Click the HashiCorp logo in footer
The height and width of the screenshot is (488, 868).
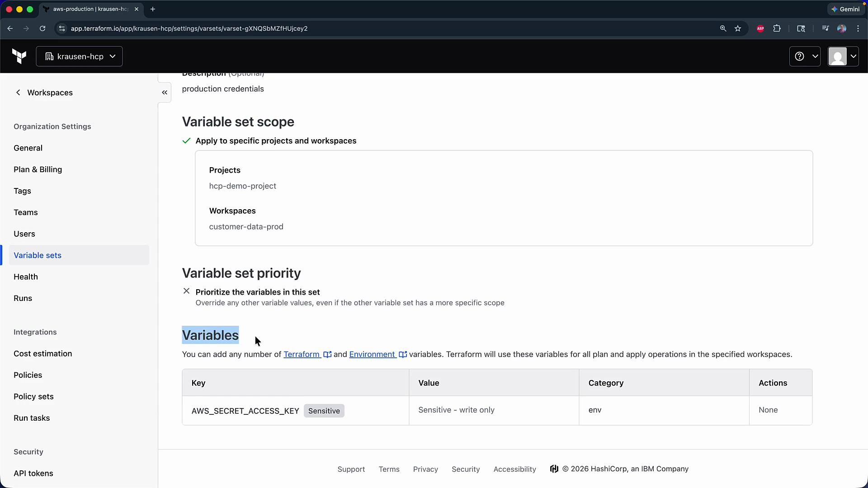point(554,469)
